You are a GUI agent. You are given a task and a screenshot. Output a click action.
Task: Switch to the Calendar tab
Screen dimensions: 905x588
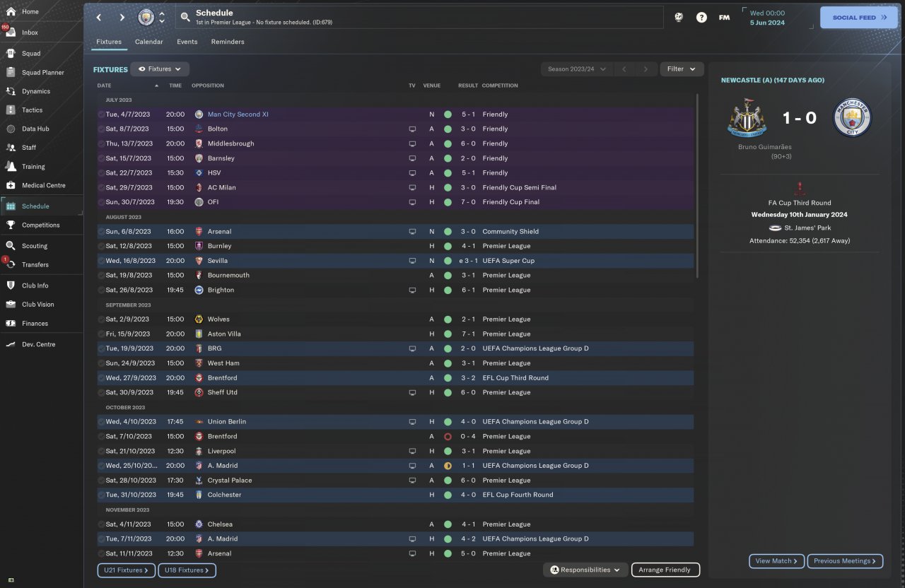148,42
